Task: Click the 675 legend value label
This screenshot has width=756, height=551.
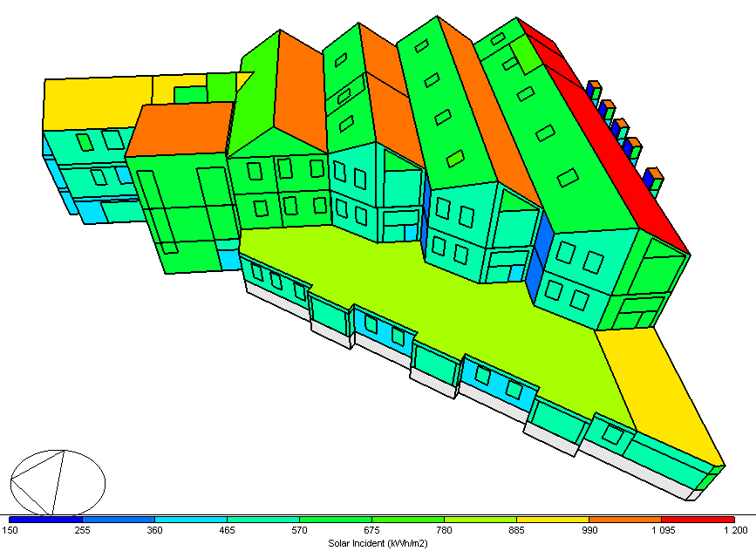Action: (371, 530)
